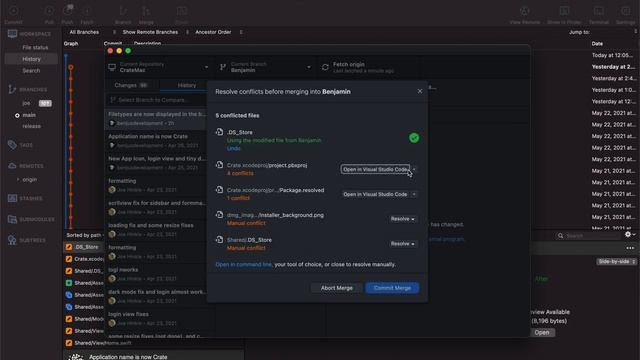Click the Commit Merge button
The image size is (640, 360).
pos(392,288)
